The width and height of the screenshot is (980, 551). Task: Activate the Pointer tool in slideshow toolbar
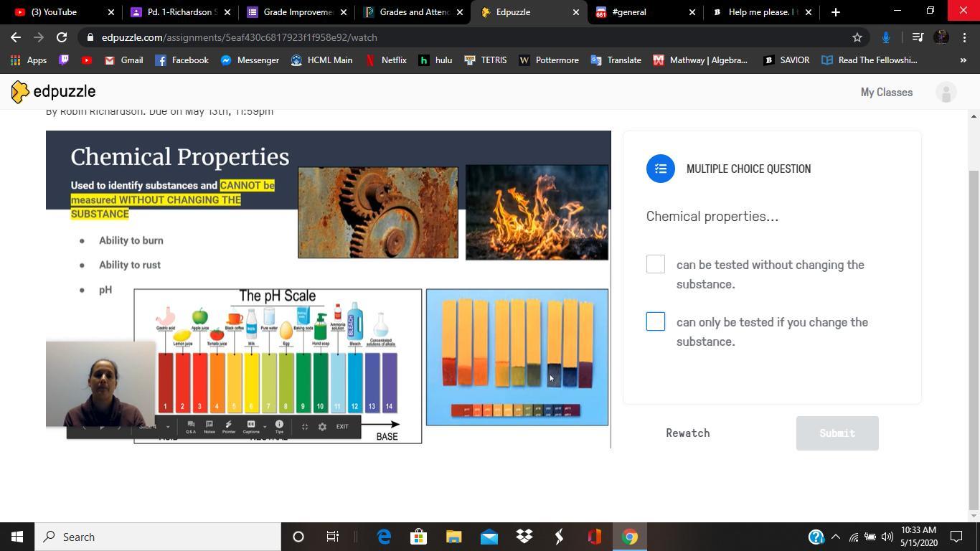[228, 427]
